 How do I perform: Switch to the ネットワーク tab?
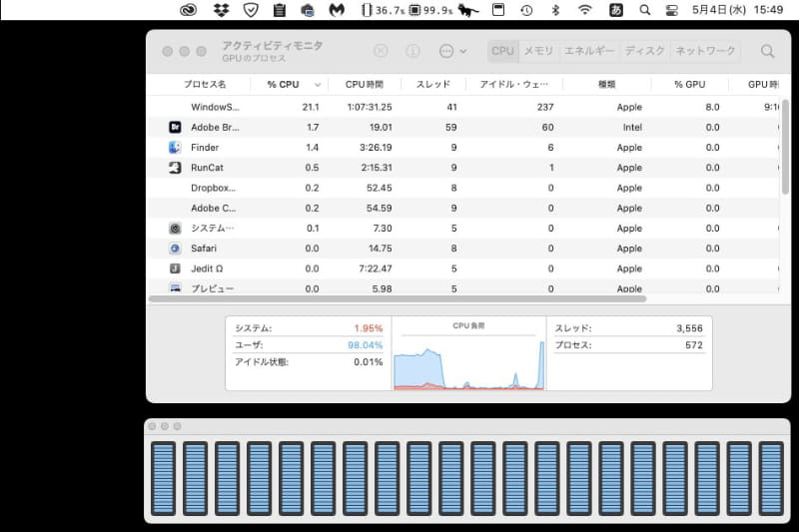pyautogui.click(x=705, y=51)
